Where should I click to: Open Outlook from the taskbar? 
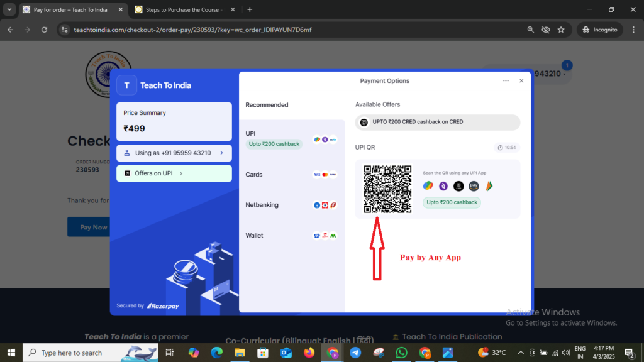(286, 353)
